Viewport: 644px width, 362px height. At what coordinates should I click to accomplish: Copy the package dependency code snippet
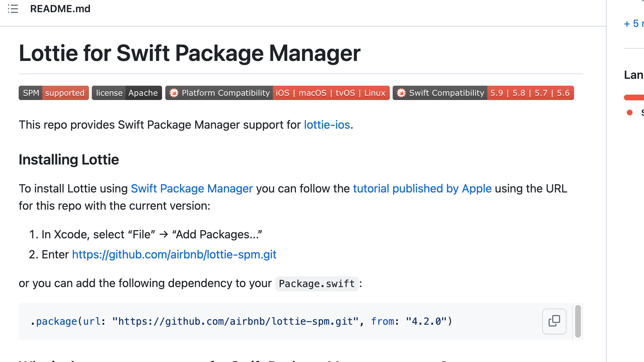coord(554,321)
